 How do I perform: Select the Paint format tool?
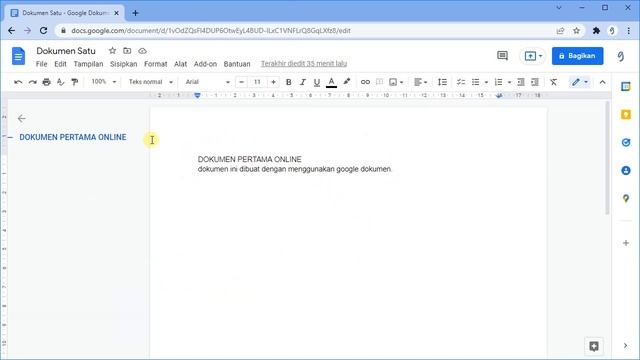(x=74, y=82)
